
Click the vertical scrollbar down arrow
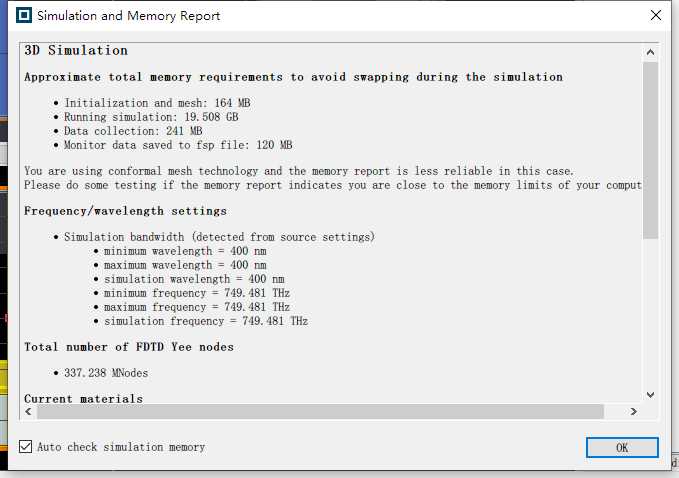pyautogui.click(x=650, y=394)
